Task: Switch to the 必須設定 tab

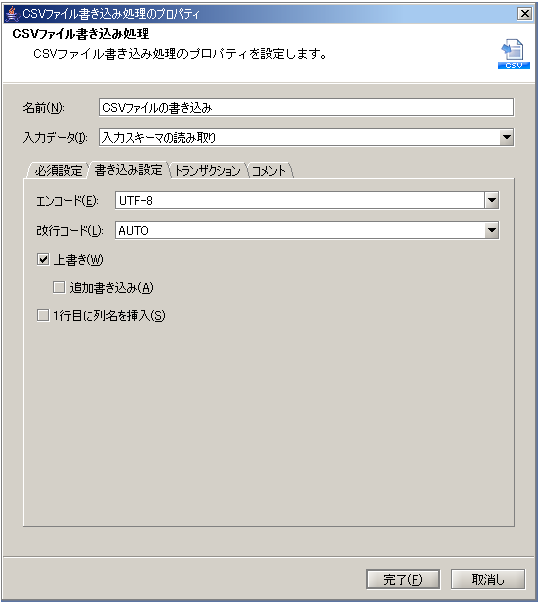Action: (x=58, y=170)
